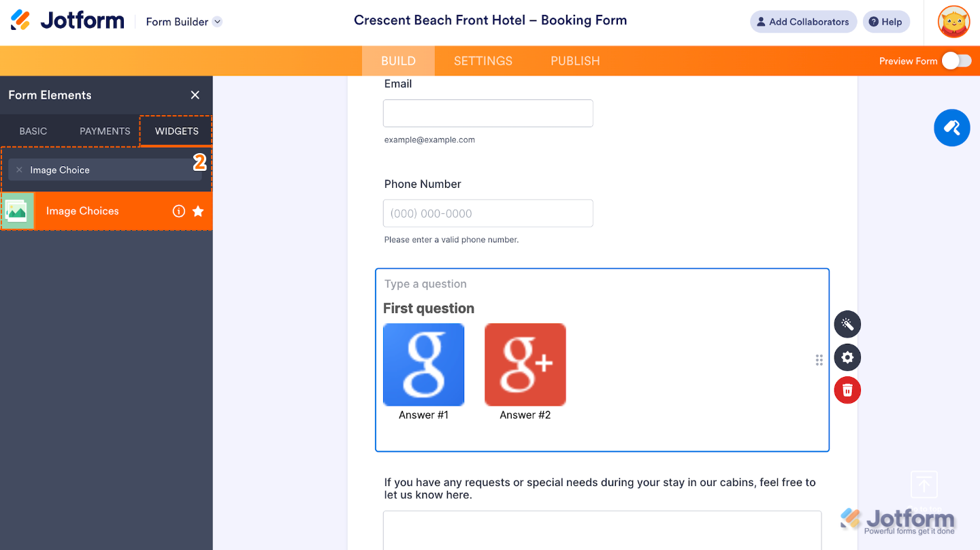980x550 pixels.
Task: Switch to the SETTINGS tab
Action: pos(483,61)
